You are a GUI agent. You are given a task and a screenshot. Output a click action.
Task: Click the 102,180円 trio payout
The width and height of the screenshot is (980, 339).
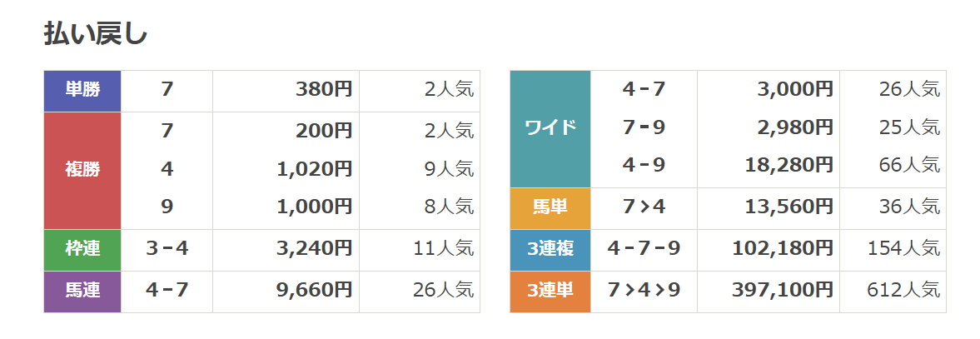pyautogui.click(x=783, y=248)
